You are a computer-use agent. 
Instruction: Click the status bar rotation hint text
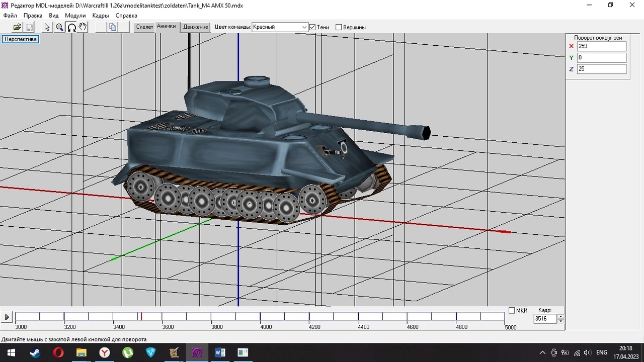point(74,339)
